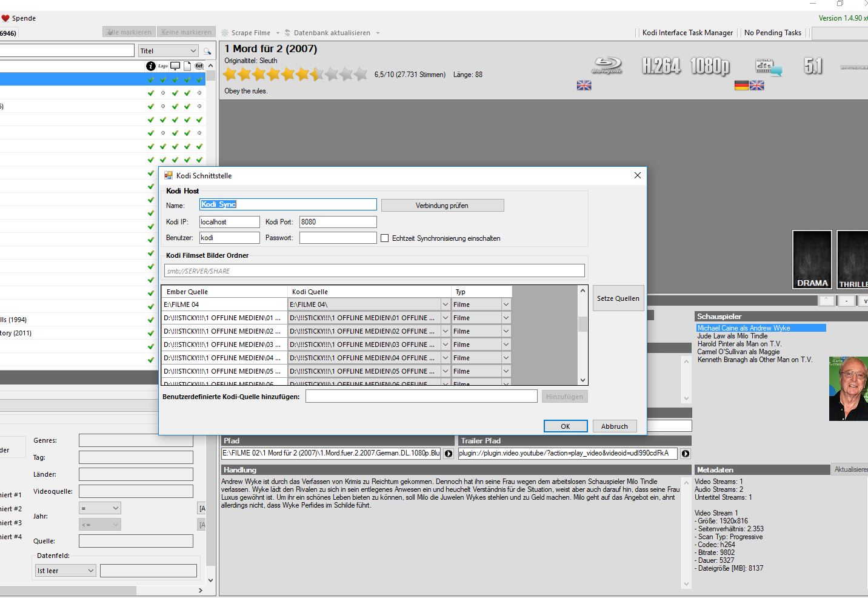Screen dimensions: 868x598
Task: Click the Setze Quellen button
Action: click(618, 298)
